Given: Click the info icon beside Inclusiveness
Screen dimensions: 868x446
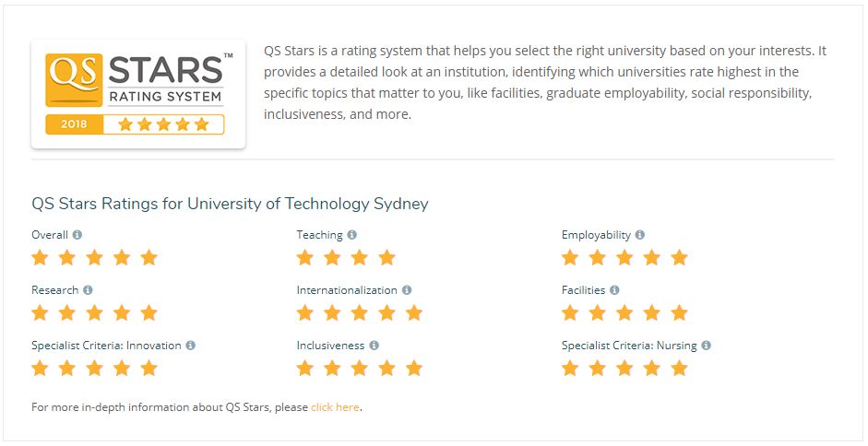Looking at the screenshot, I should pos(375,346).
